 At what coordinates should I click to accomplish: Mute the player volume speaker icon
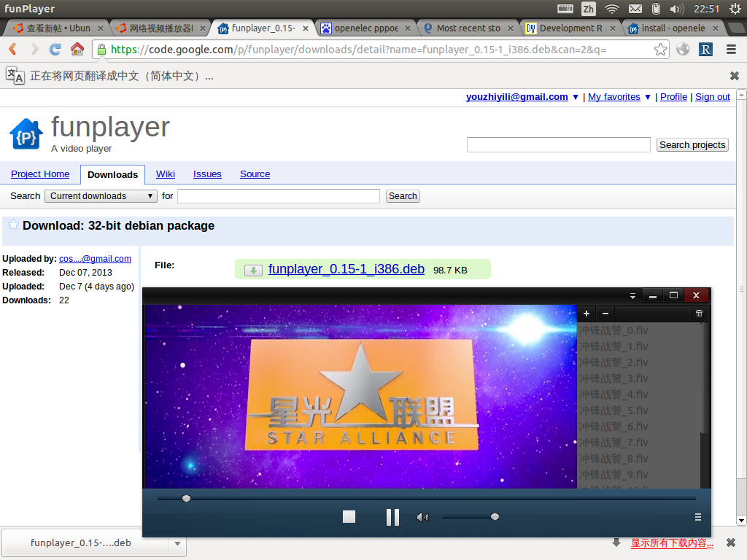[422, 517]
